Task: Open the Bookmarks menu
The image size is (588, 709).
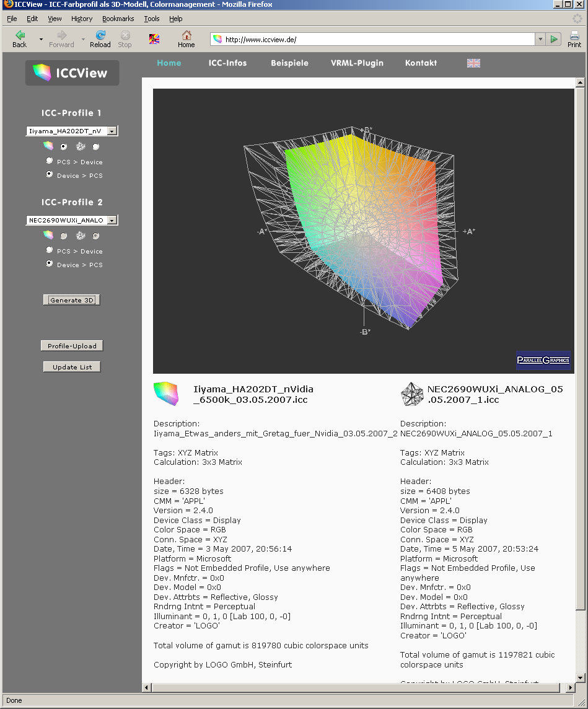Action: click(x=118, y=19)
